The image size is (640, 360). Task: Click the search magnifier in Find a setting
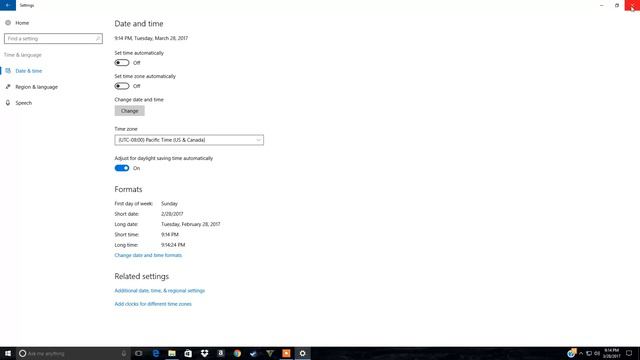(98, 38)
